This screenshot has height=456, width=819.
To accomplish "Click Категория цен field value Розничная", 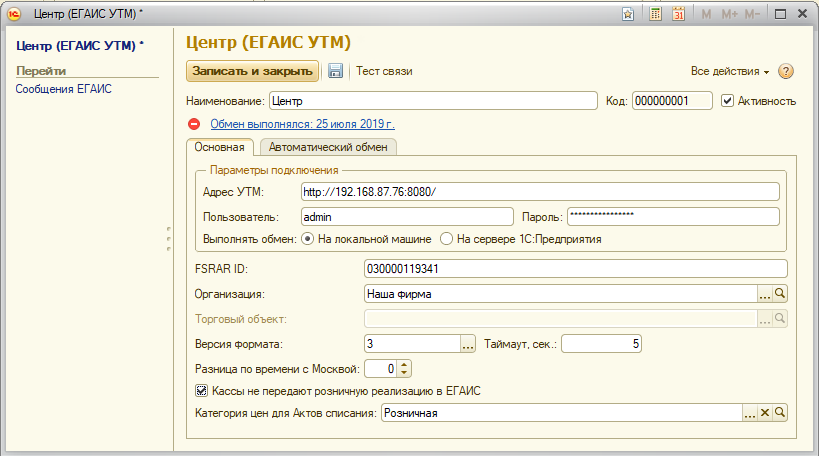I will click(411, 413).
